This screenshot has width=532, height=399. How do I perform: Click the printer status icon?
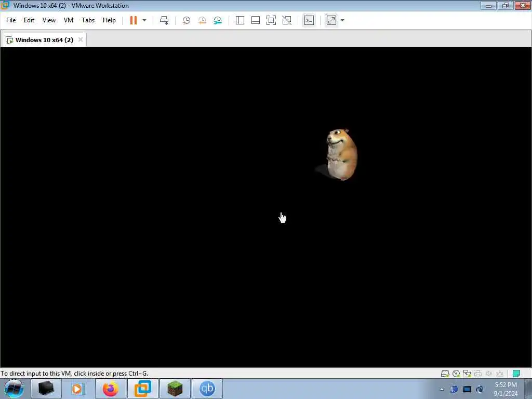pos(478,374)
